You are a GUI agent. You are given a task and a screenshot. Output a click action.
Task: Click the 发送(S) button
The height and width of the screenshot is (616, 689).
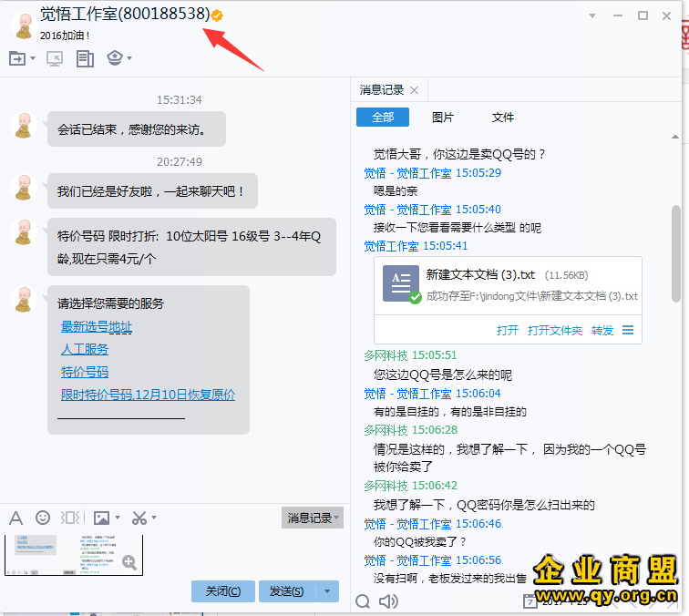tap(286, 591)
